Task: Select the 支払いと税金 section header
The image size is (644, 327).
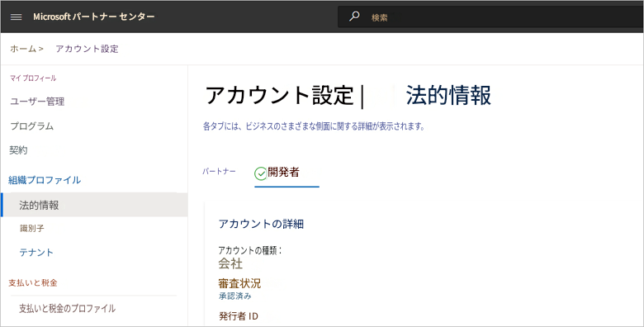Action: [x=33, y=282]
